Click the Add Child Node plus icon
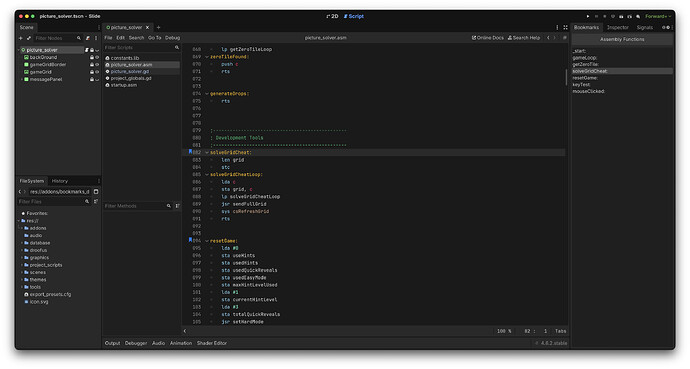Viewport: 690px width, 369px height. click(21, 38)
